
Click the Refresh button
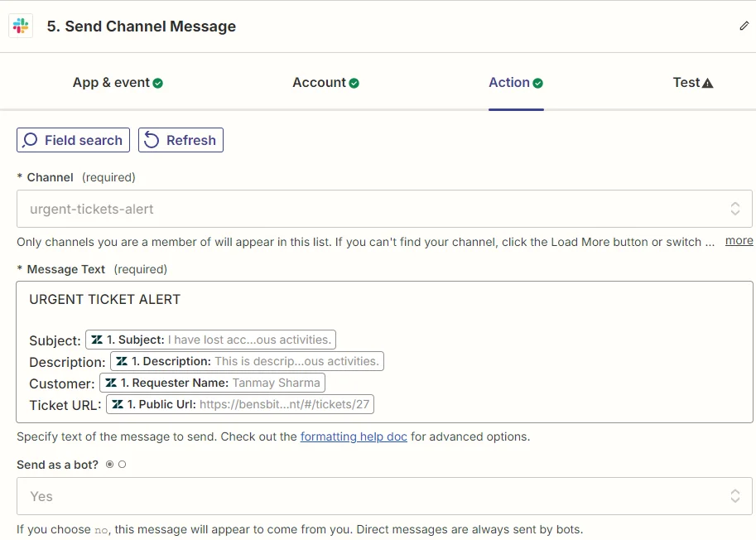pos(181,140)
